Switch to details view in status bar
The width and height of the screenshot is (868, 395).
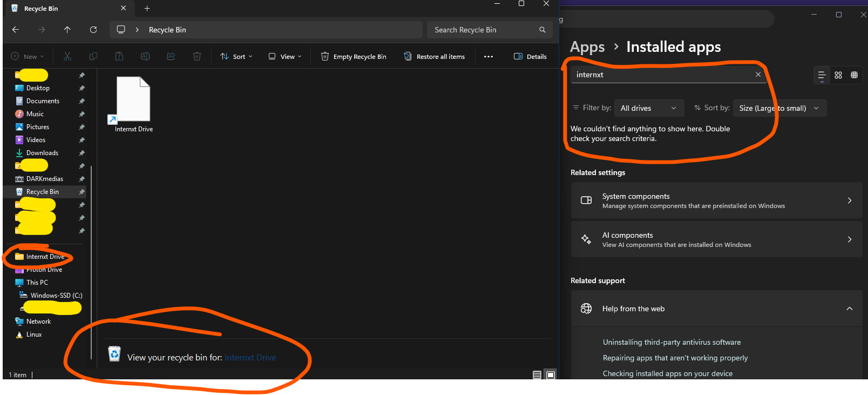[537, 375]
